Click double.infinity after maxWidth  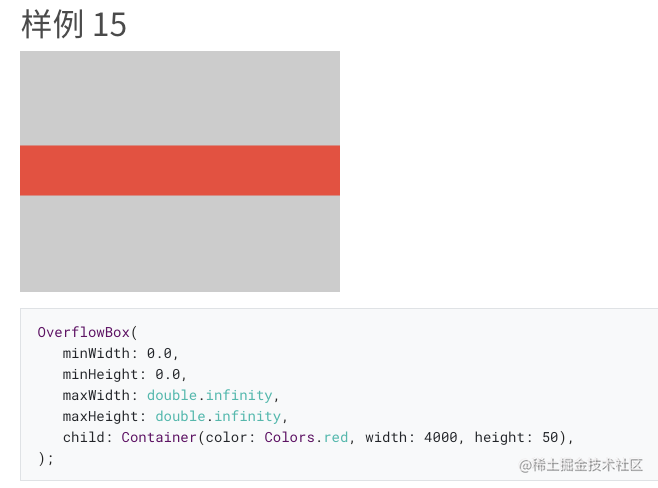click(210, 395)
